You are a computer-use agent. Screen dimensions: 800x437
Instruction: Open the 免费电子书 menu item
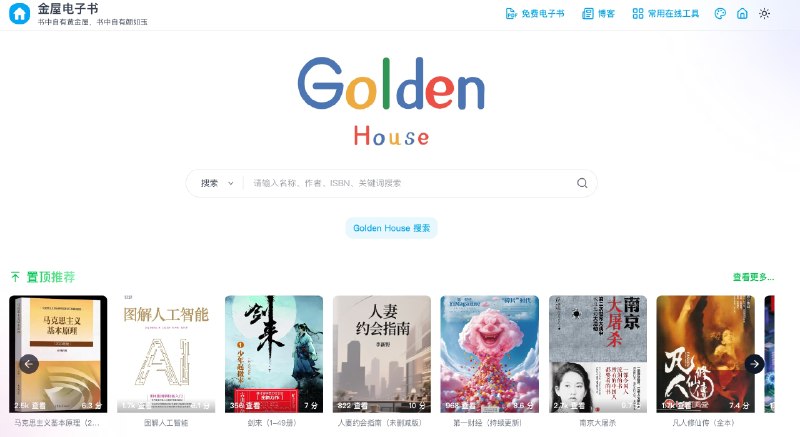coord(535,14)
